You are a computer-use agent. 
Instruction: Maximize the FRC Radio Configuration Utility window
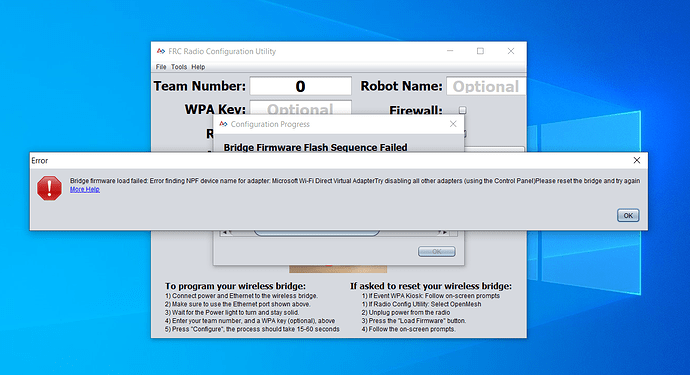[480, 51]
